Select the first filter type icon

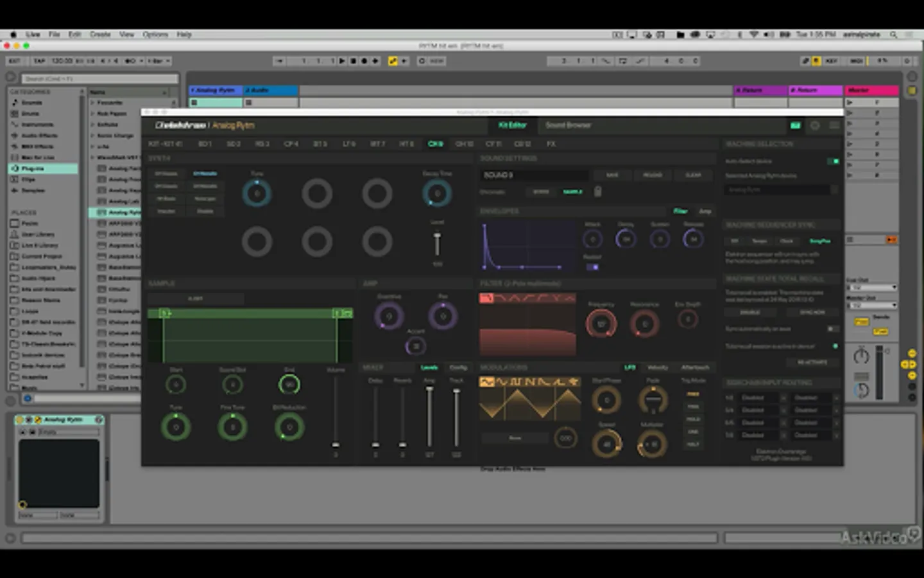click(x=486, y=298)
